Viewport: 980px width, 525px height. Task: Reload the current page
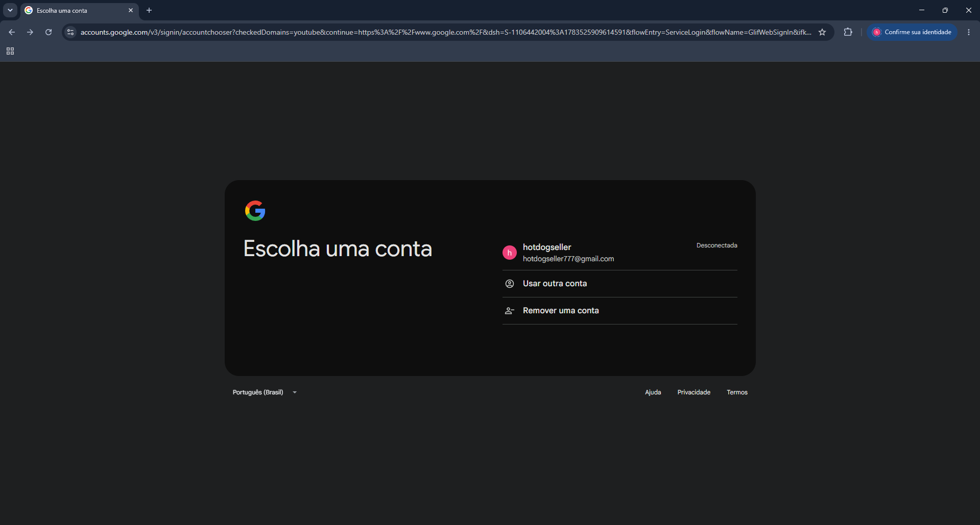49,32
